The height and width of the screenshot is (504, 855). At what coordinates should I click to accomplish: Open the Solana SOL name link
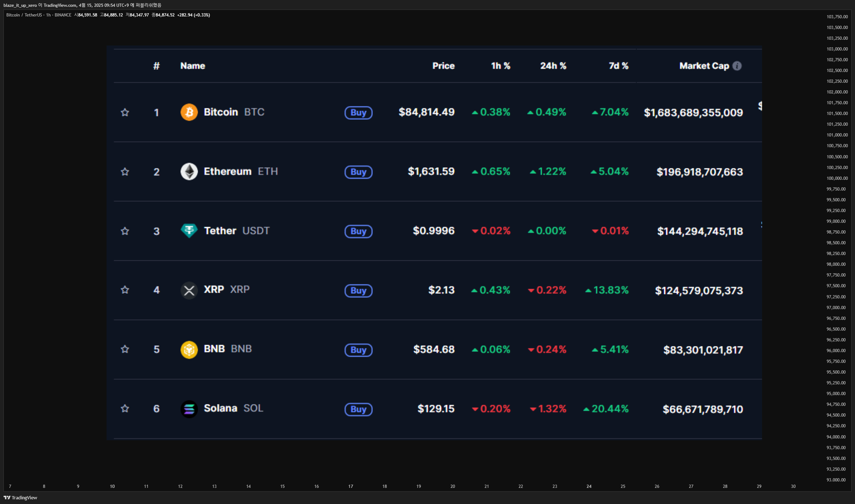click(x=234, y=408)
